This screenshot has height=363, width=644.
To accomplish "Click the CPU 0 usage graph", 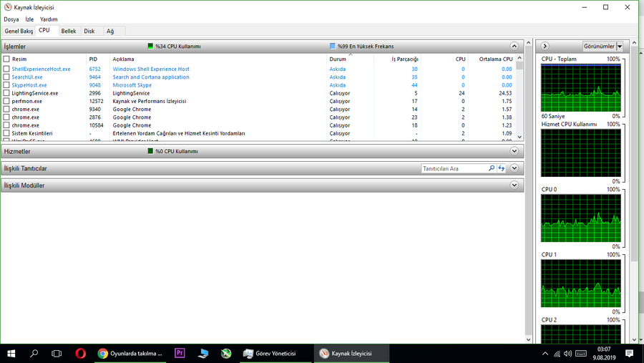I will click(581, 218).
